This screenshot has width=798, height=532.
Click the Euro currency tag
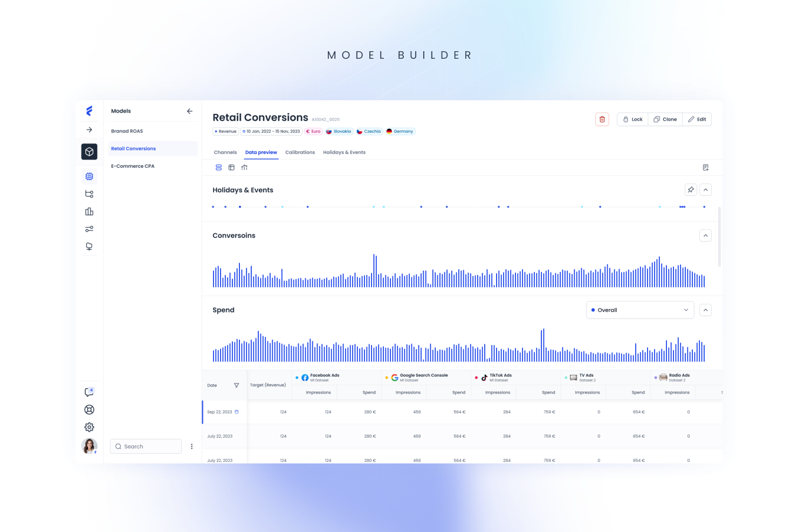313,132
